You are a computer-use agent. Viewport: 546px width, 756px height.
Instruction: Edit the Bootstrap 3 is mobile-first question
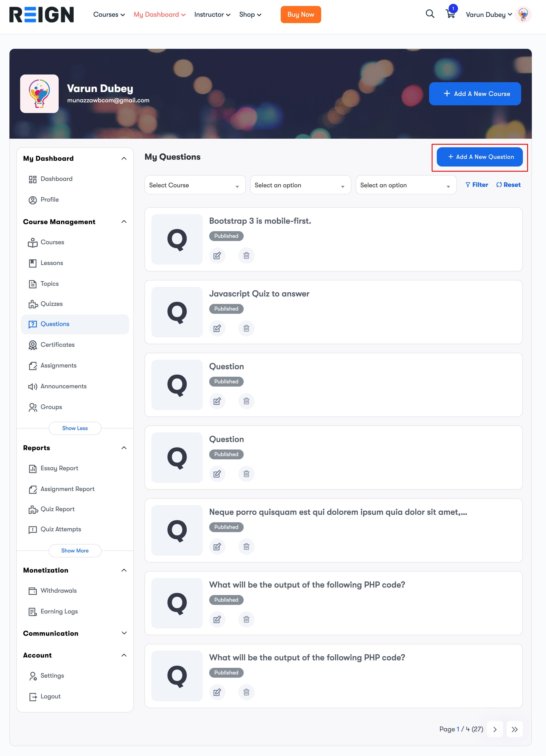tap(217, 256)
